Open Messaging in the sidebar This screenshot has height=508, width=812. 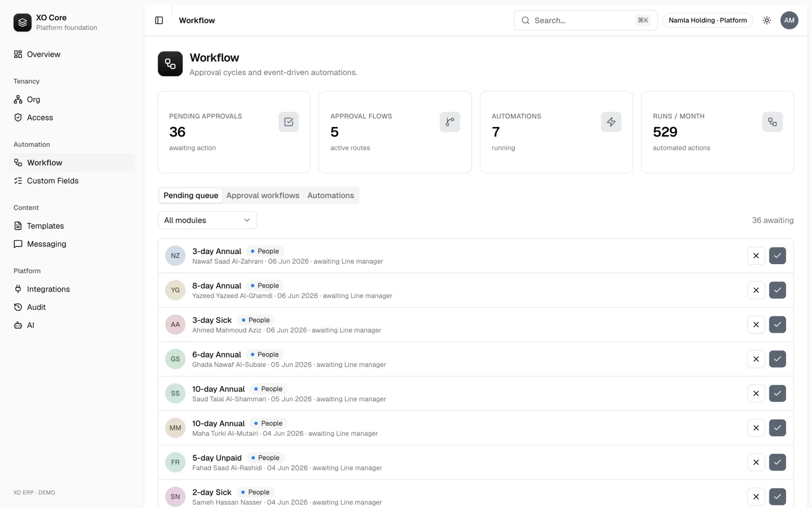72,244
